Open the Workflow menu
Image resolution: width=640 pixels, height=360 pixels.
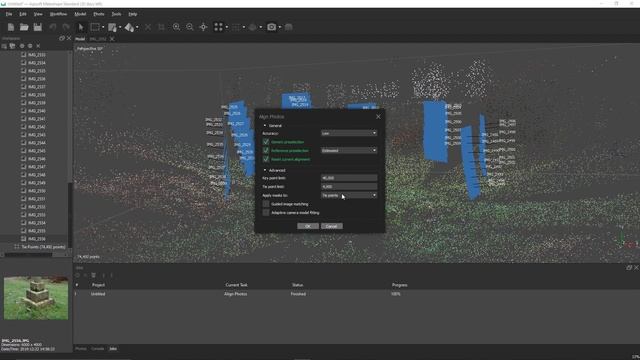[58, 14]
